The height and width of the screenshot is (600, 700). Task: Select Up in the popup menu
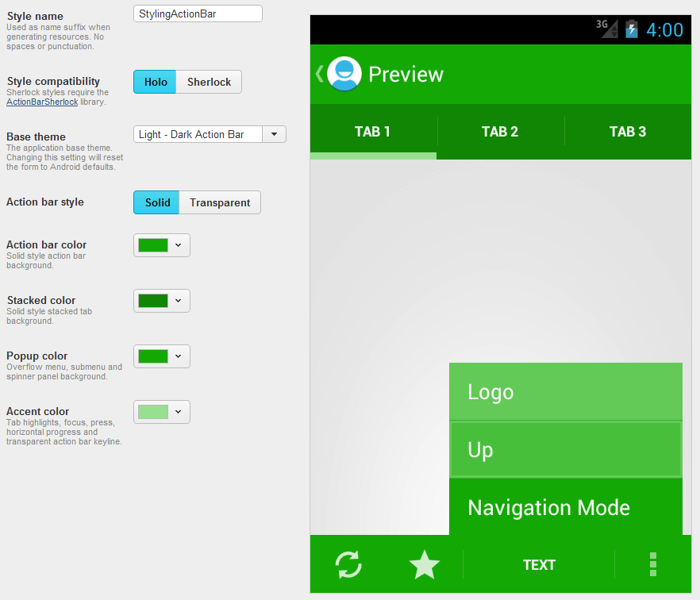566,449
